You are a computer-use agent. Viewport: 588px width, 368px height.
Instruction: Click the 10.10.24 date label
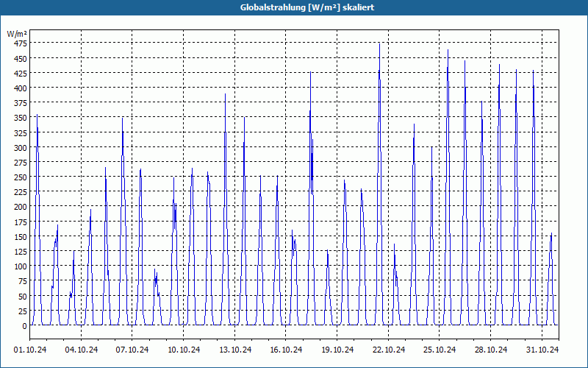[x=184, y=350]
